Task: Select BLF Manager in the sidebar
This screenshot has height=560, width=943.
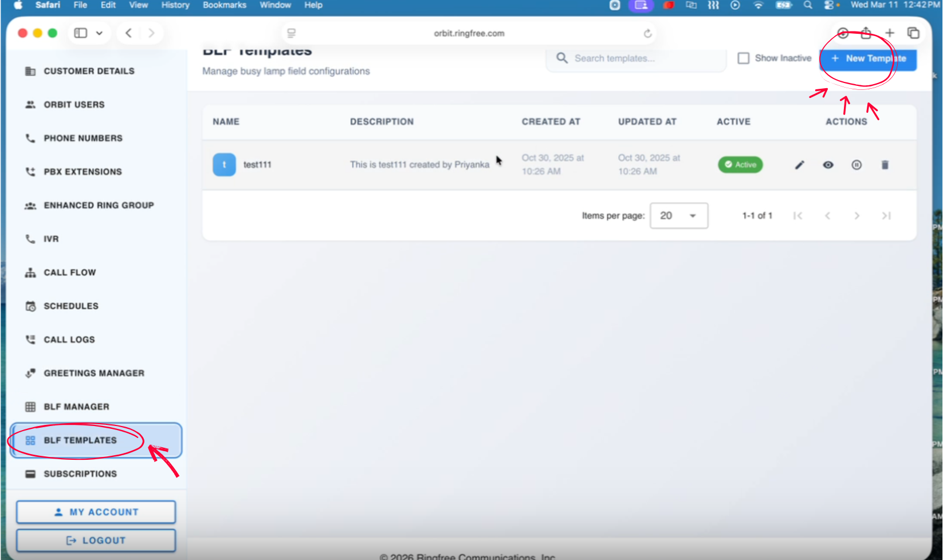Action: [76, 407]
